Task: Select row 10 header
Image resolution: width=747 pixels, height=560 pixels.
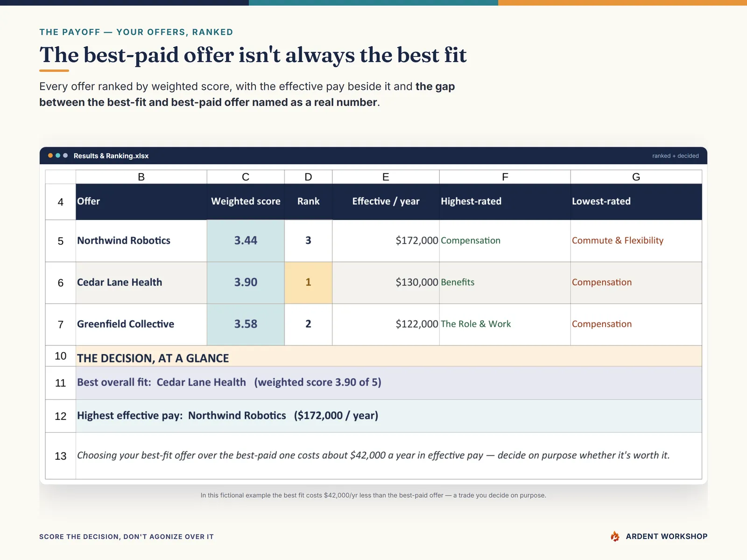Action: coord(61,356)
